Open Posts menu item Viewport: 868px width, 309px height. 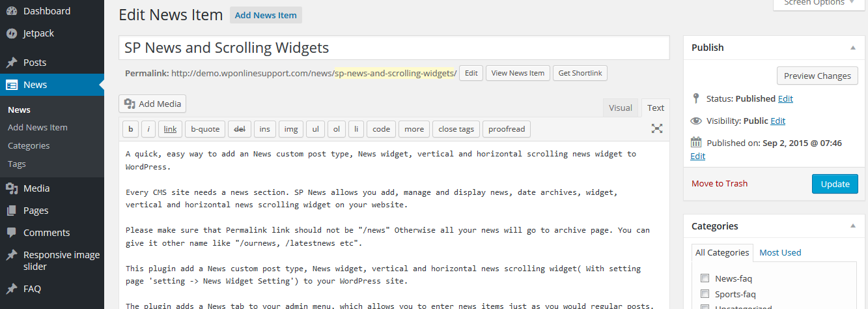click(52, 63)
